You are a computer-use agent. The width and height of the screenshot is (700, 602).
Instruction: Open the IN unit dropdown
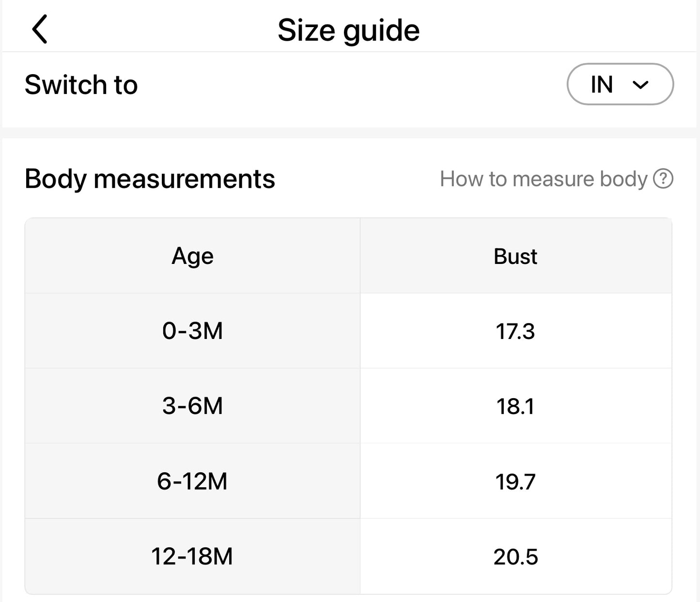tap(620, 84)
